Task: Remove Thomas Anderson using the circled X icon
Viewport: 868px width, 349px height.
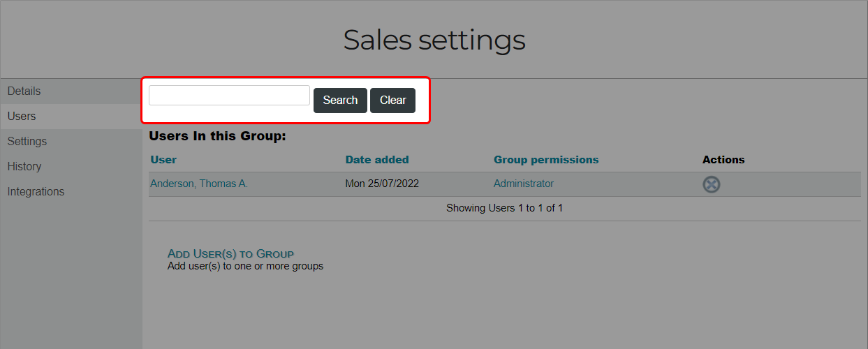Action: pyautogui.click(x=712, y=184)
